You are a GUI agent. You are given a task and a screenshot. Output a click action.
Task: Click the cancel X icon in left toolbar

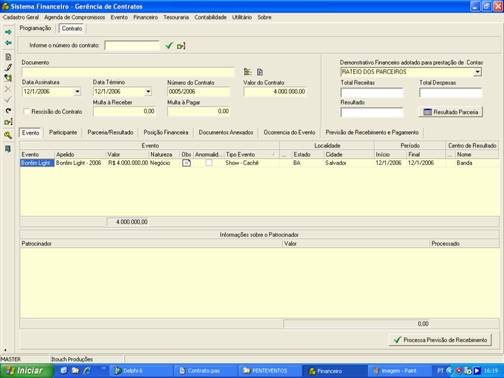(x=8, y=89)
